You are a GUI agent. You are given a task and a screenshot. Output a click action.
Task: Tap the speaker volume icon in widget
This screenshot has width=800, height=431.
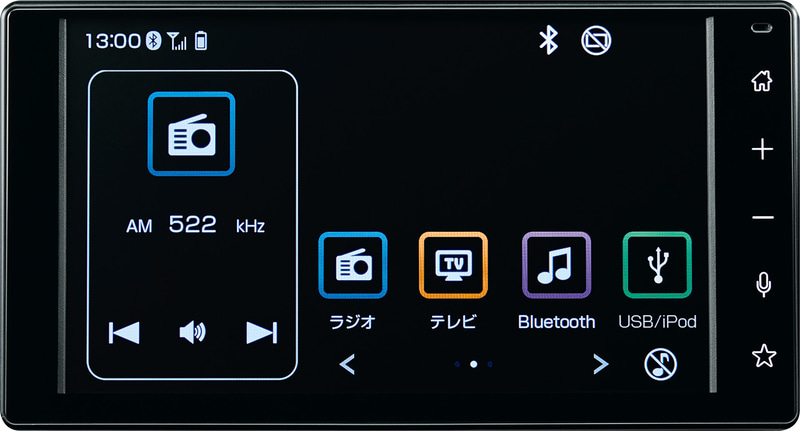[192, 333]
